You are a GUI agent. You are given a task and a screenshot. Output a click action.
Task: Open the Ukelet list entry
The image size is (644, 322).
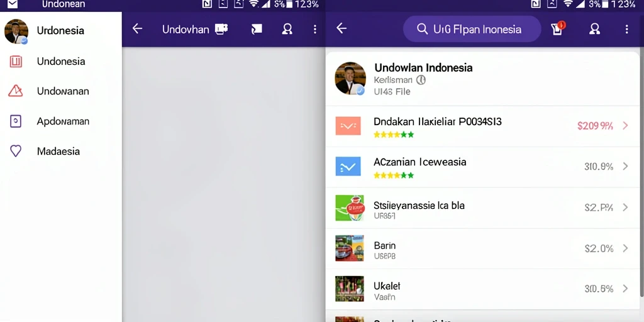click(x=484, y=289)
